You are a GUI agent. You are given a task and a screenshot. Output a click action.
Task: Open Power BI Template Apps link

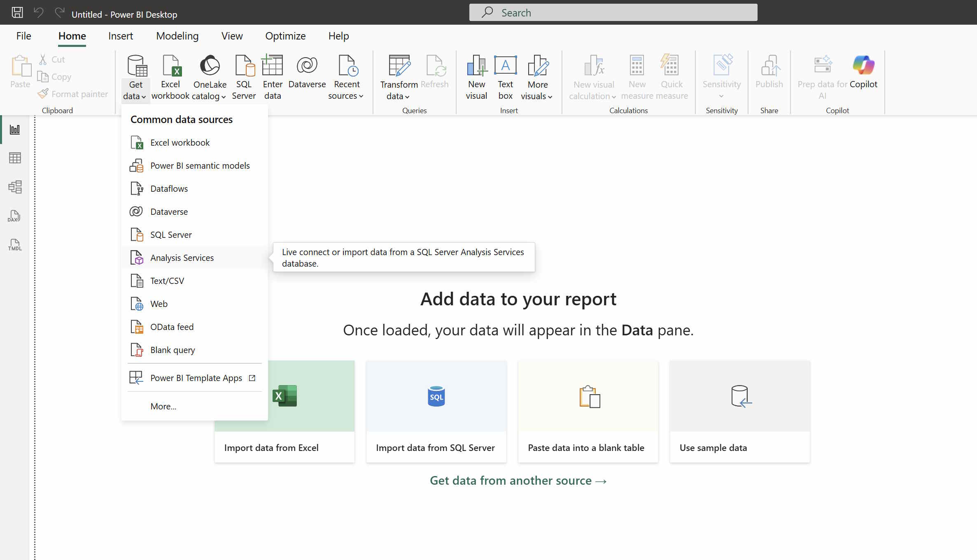194,378
